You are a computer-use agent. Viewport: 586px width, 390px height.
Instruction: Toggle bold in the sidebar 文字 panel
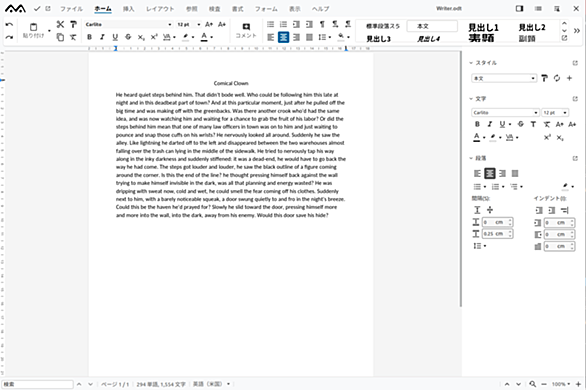click(477, 124)
